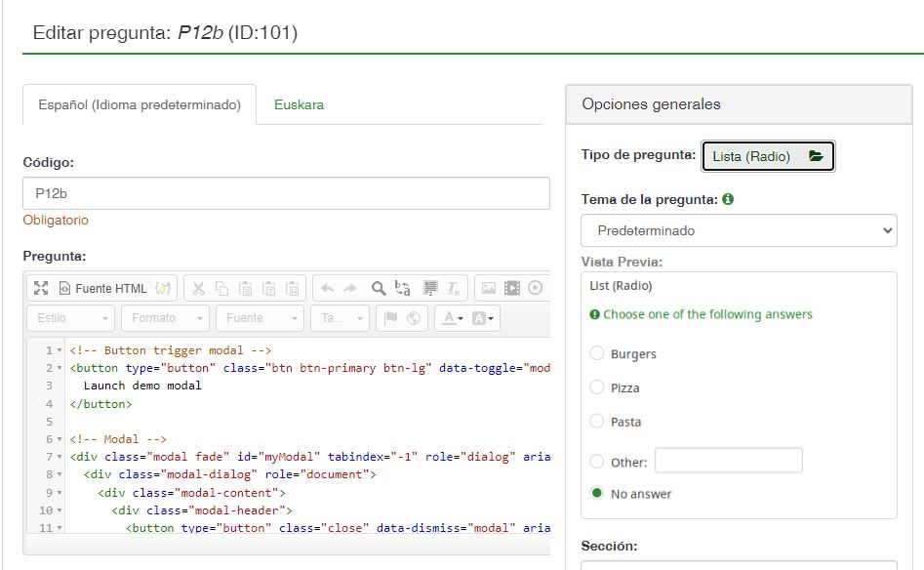Image resolution: width=924 pixels, height=570 pixels.
Task: Select the Pizza radio option
Action: click(x=597, y=387)
